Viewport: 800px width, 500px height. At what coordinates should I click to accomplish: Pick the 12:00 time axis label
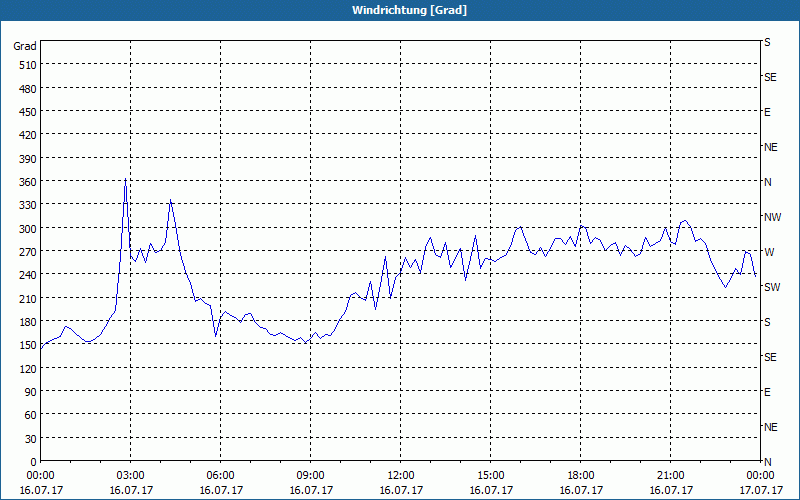point(401,476)
